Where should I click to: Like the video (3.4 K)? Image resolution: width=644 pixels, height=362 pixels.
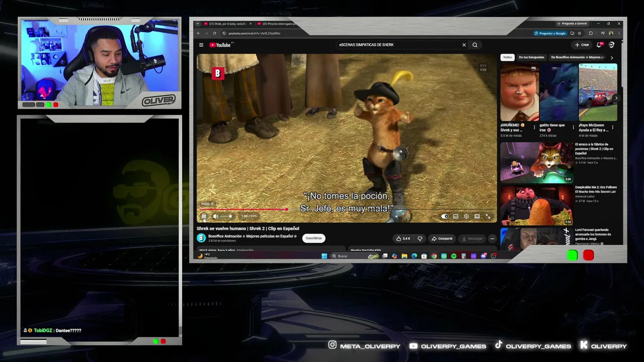click(403, 238)
